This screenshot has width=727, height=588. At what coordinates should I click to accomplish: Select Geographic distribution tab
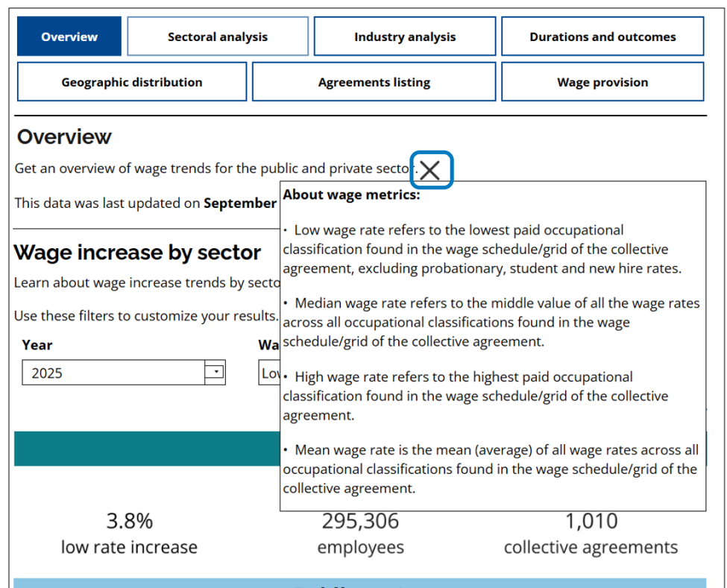[132, 82]
